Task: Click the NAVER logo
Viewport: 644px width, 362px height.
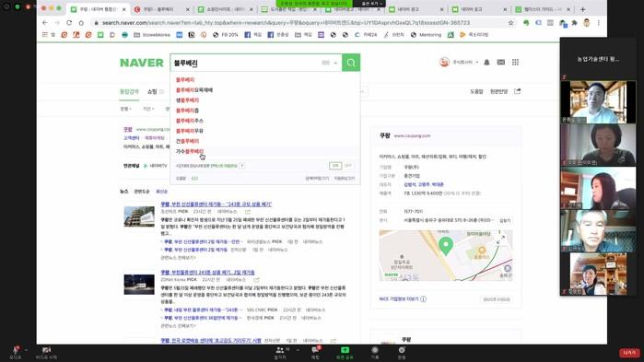Action: [142, 63]
